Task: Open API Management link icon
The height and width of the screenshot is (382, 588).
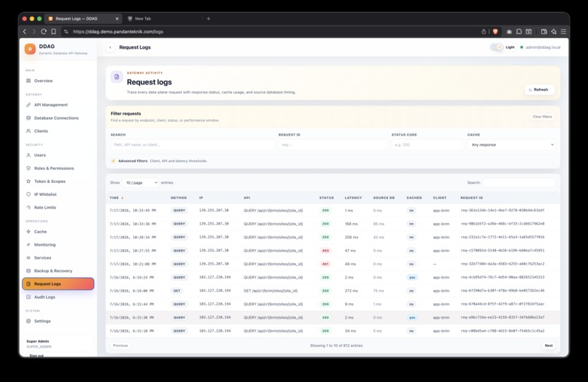Action: click(x=28, y=104)
